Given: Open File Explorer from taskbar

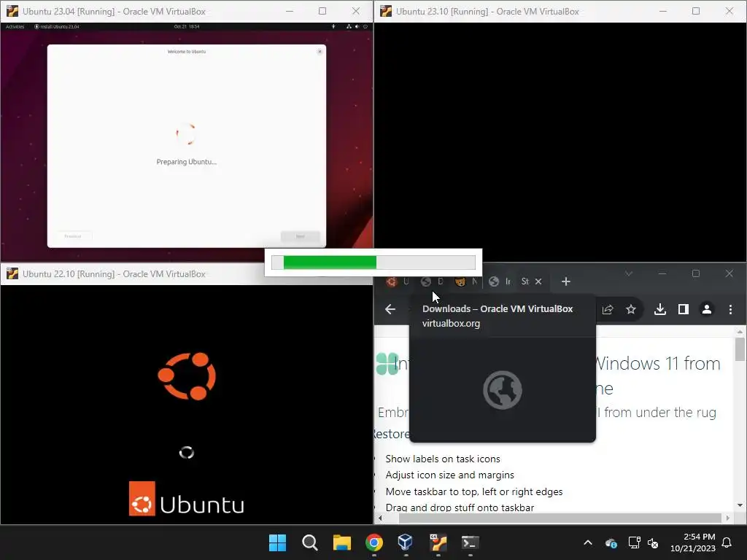Looking at the screenshot, I should pos(341,542).
